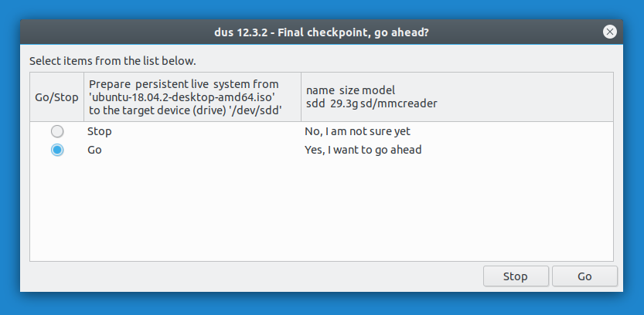
Task: Click 'No, I am not sure yet' text
Action: (x=357, y=131)
